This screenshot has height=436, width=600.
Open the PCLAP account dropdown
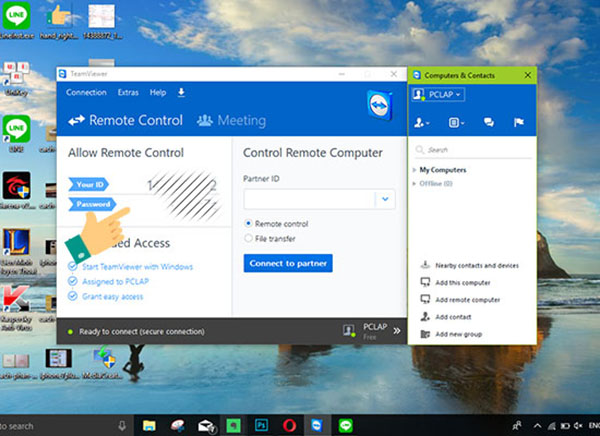[439, 94]
